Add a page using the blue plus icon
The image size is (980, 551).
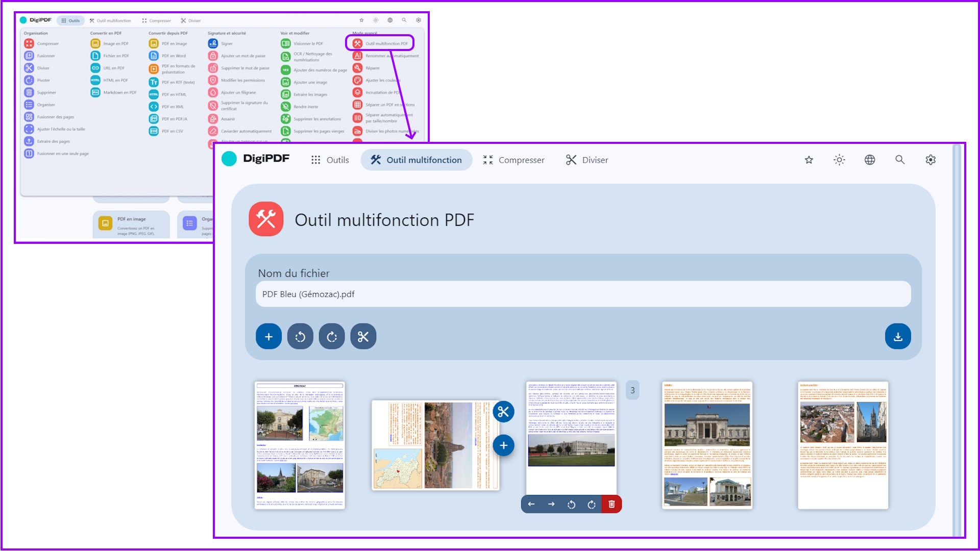[268, 336]
